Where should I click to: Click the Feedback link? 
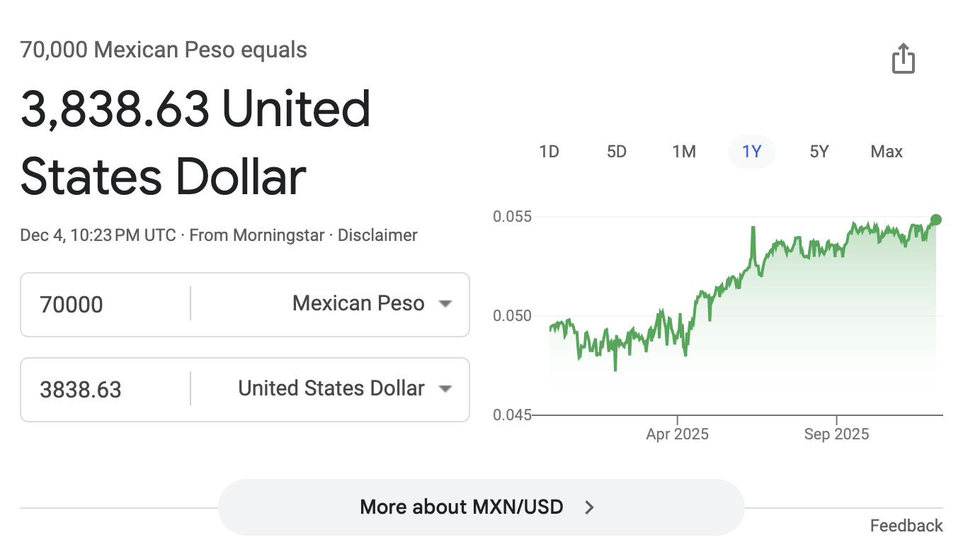click(x=906, y=526)
